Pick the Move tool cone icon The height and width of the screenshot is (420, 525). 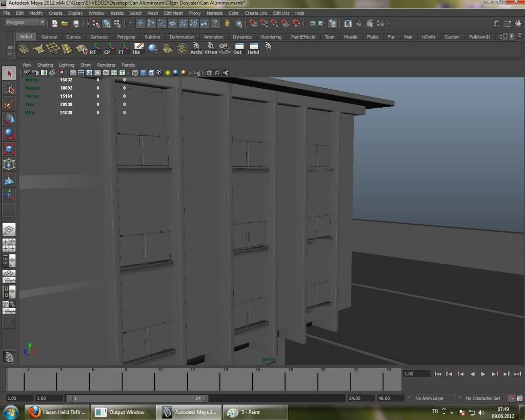pyautogui.click(x=9, y=119)
